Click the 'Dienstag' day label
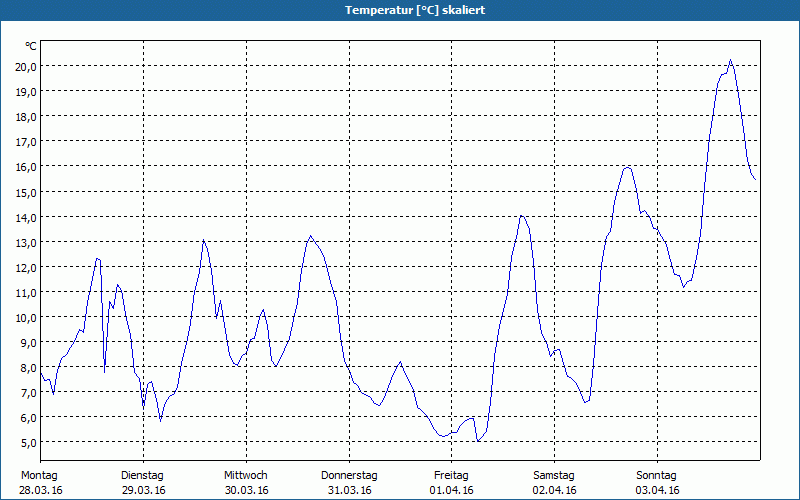 [x=142, y=475]
